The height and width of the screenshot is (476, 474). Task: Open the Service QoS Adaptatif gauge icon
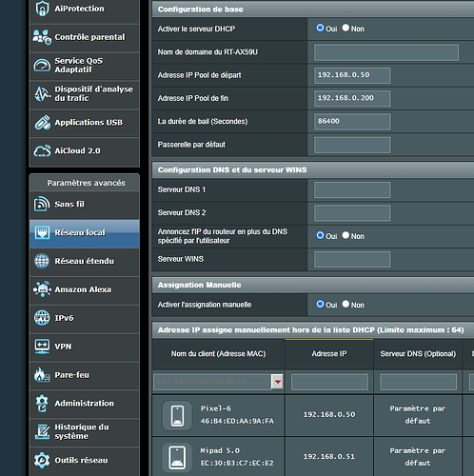[x=42, y=66]
